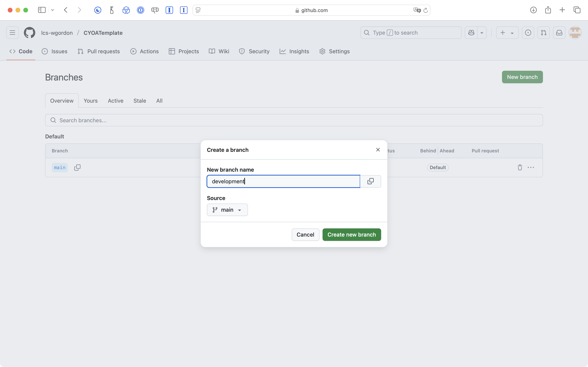Expand the Copilot dropdown arrow
The image size is (588, 367).
[482, 33]
